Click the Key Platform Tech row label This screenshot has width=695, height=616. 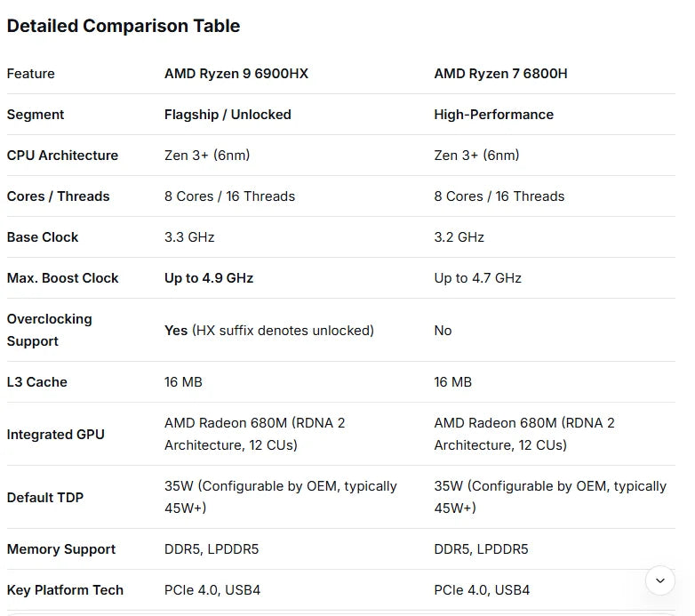point(65,590)
